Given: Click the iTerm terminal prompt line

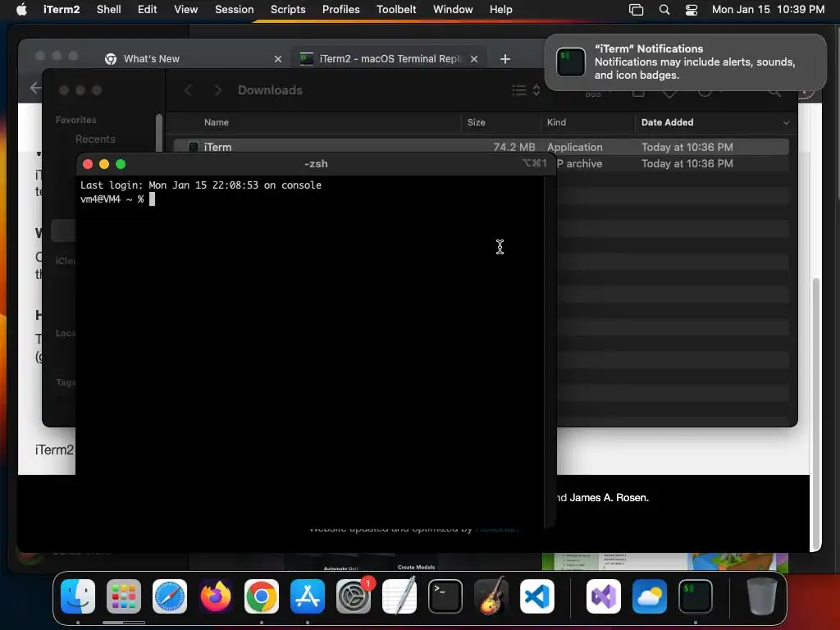Looking at the screenshot, I should pyautogui.click(x=117, y=199).
